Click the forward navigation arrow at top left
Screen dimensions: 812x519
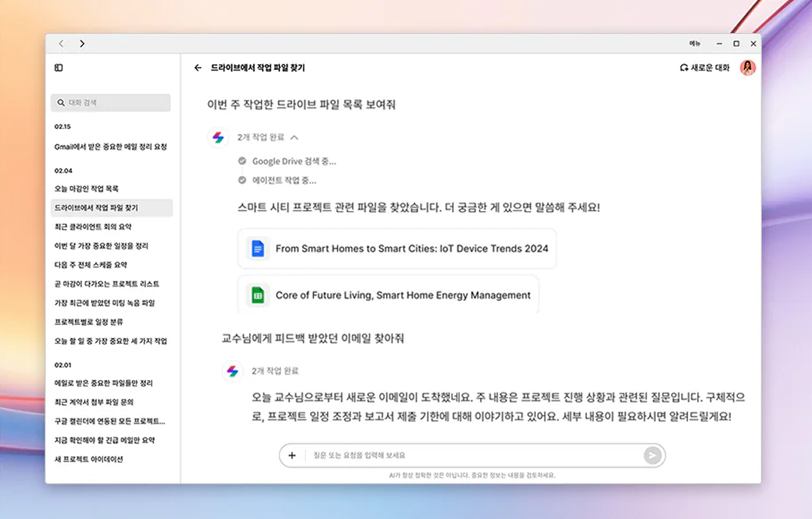pyautogui.click(x=82, y=43)
